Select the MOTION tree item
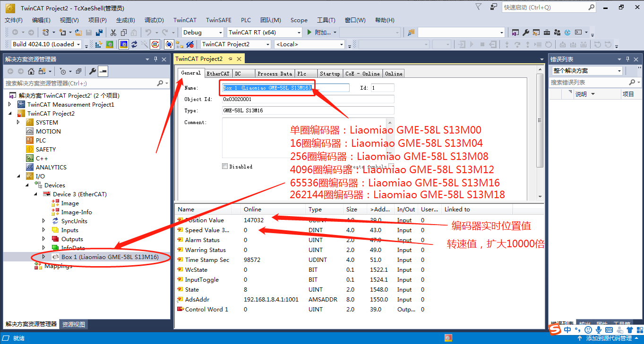Screen dimensions: 644x344 point(48,131)
